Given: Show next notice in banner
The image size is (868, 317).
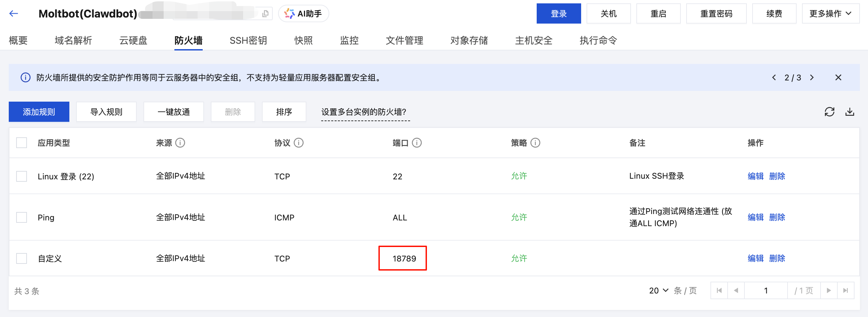Looking at the screenshot, I should (812, 77).
